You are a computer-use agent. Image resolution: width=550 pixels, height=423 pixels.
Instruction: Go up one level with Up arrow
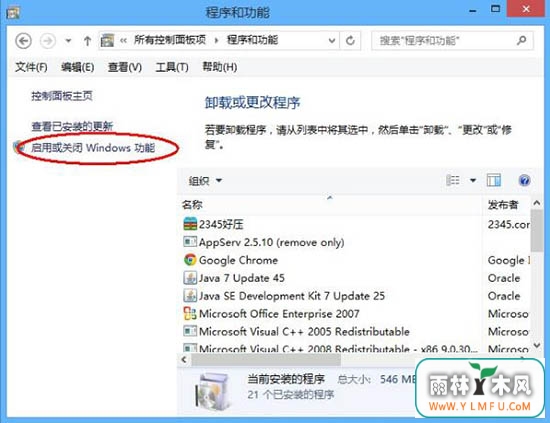(x=87, y=41)
